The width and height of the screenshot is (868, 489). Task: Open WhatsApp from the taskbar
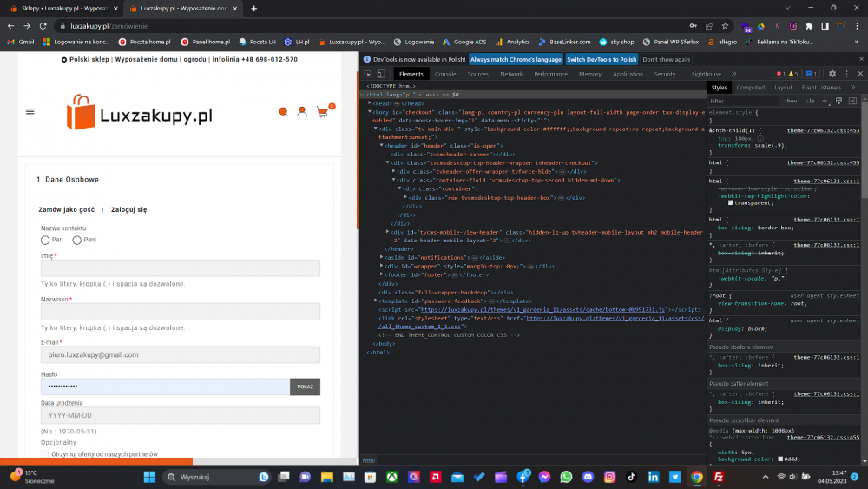(x=566, y=477)
